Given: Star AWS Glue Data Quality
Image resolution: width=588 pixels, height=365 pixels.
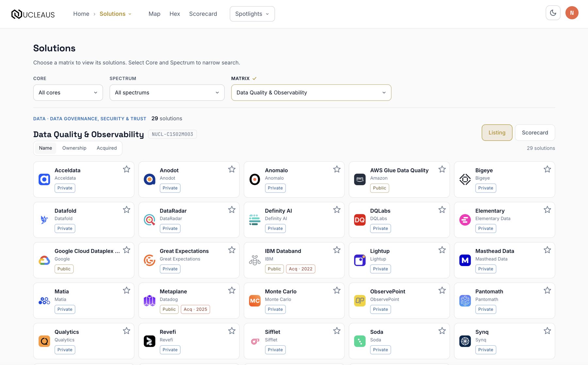Looking at the screenshot, I should click(x=442, y=169).
